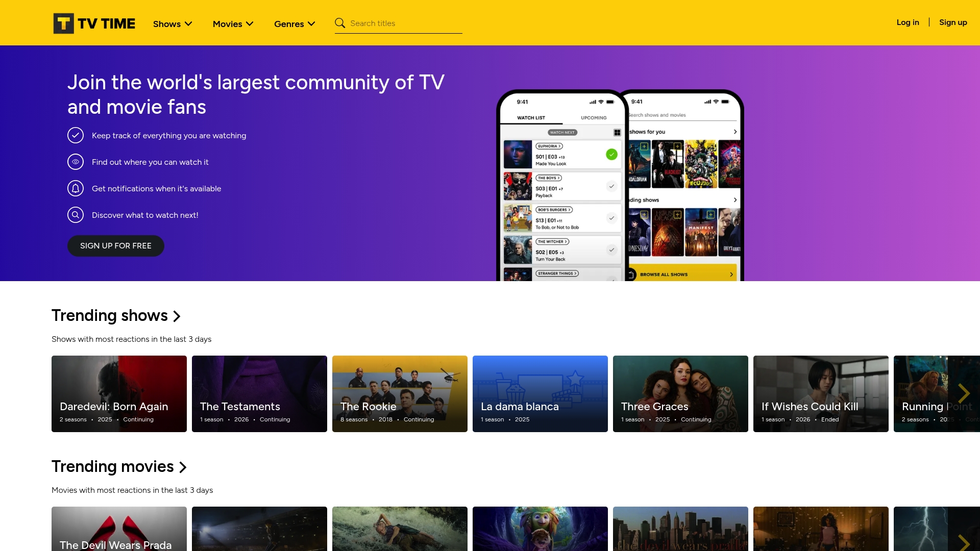Click the magnifier icon beside Discover what to watch

(76, 215)
